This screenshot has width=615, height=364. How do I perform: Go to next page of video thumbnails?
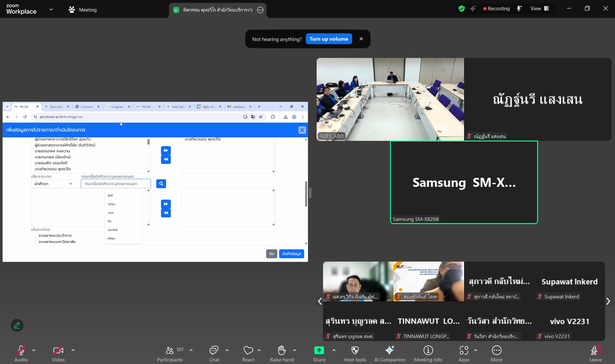pyautogui.click(x=608, y=301)
